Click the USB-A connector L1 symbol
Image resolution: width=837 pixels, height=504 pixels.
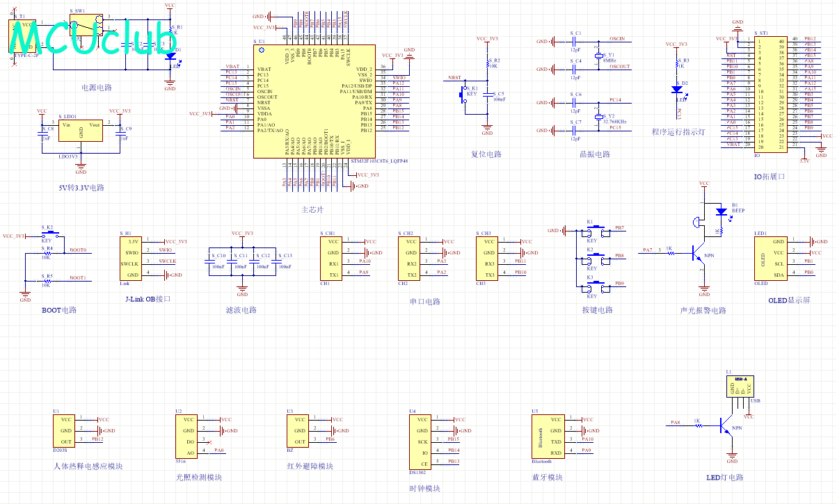pos(740,387)
